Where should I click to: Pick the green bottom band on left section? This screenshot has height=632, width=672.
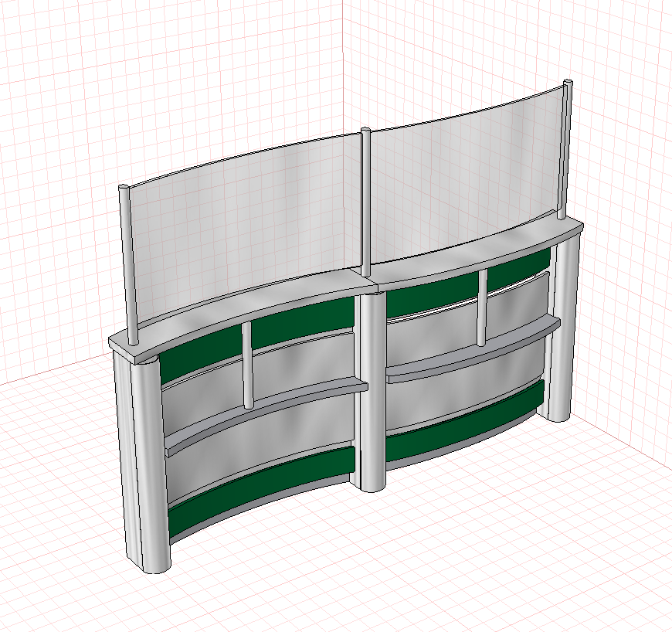tap(261, 489)
